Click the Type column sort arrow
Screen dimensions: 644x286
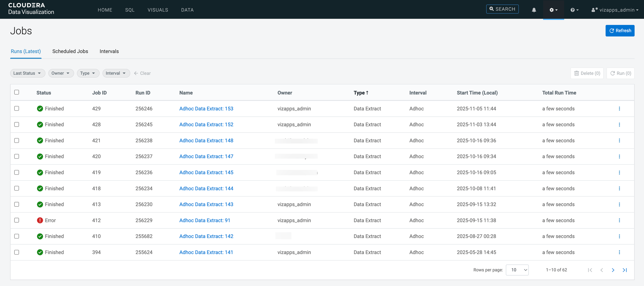pyautogui.click(x=367, y=93)
